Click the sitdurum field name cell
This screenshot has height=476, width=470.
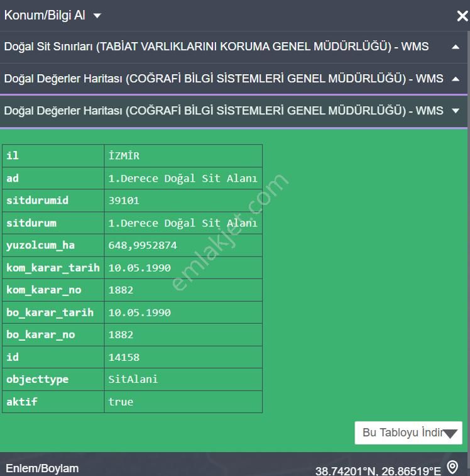point(53,223)
